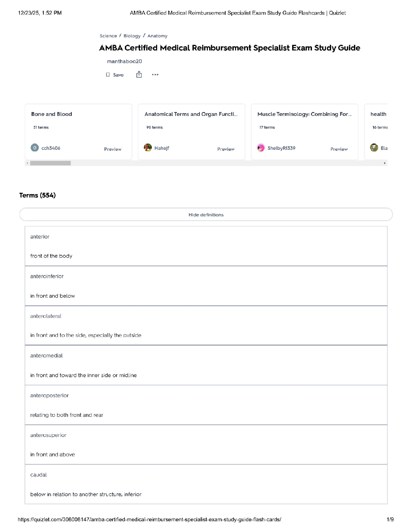
Task: Open the Science breadcrumb link
Action: [x=108, y=36]
